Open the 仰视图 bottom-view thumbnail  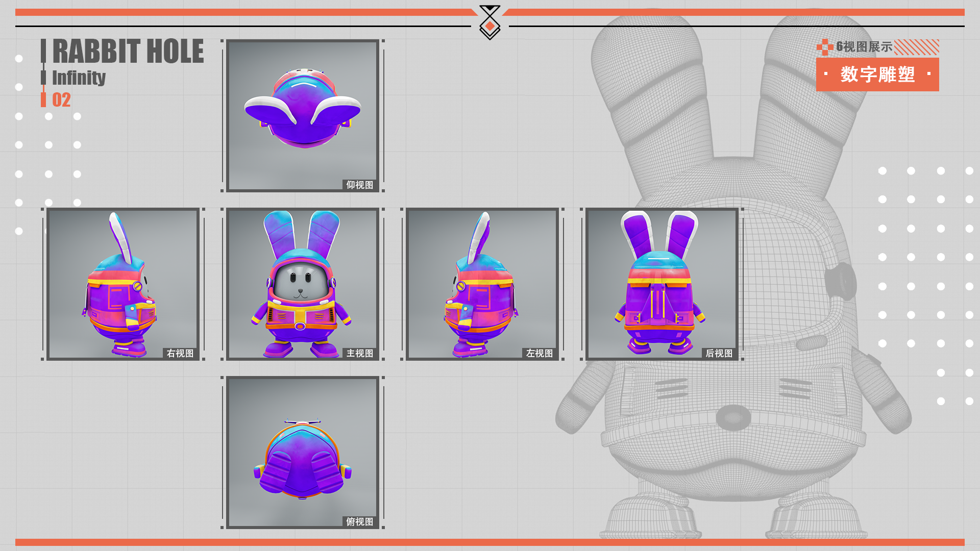[302, 115]
